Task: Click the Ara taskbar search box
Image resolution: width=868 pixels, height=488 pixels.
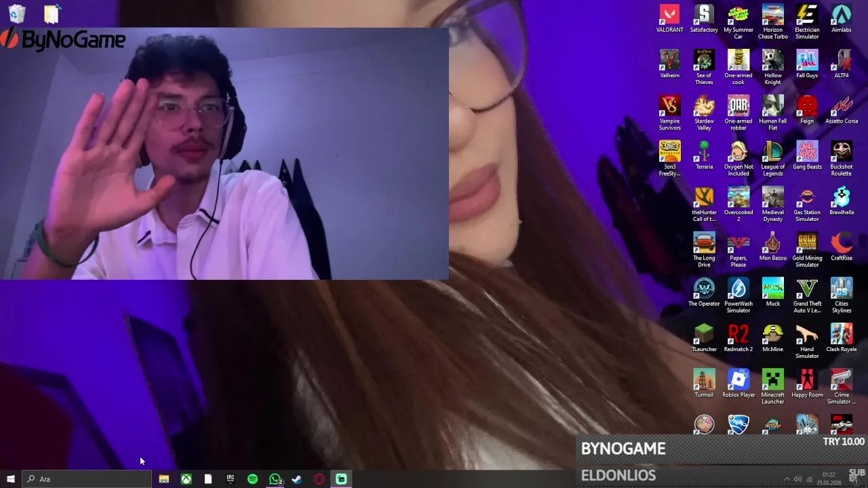Action: click(x=87, y=479)
